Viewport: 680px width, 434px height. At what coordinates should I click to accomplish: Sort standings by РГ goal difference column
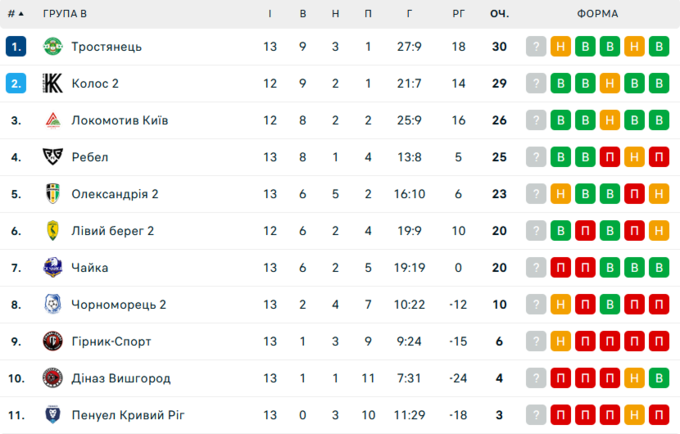coord(459,14)
